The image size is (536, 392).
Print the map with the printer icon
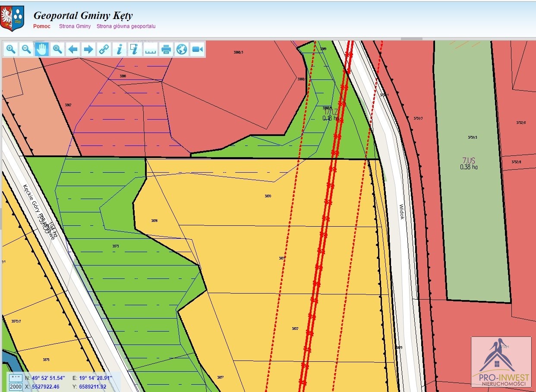point(166,49)
